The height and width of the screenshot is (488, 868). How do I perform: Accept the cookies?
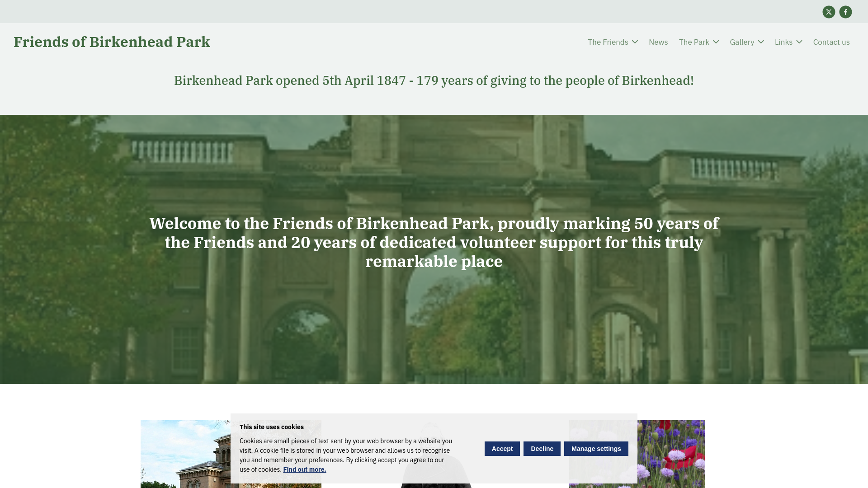point(502,449)
